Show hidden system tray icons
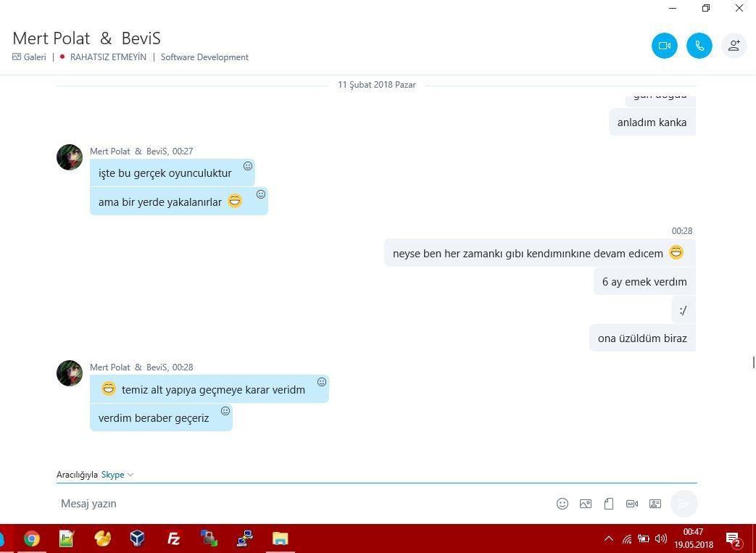 point(608,539)
